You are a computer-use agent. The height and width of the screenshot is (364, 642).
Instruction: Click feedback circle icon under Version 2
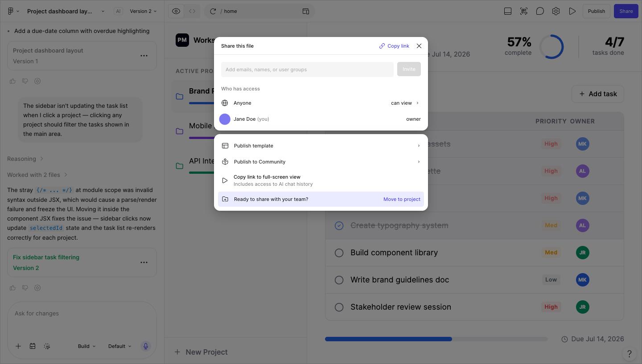37,288
